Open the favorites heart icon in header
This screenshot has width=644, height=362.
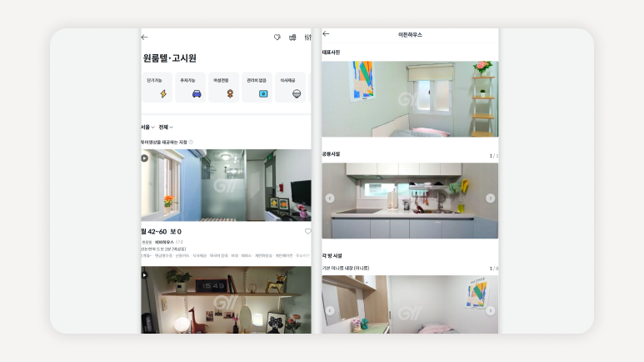click(x=277, y=37)
